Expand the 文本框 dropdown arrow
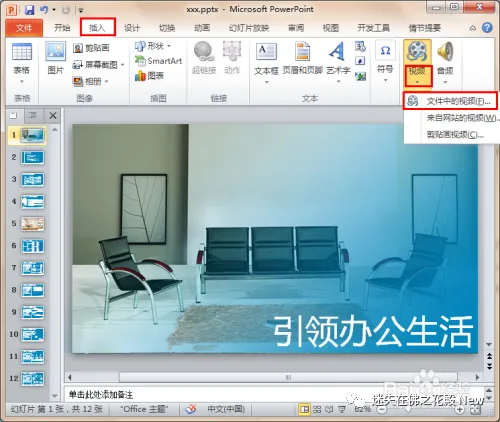Image resolution: width=500 pixels, height=422 pixels. 266,82
